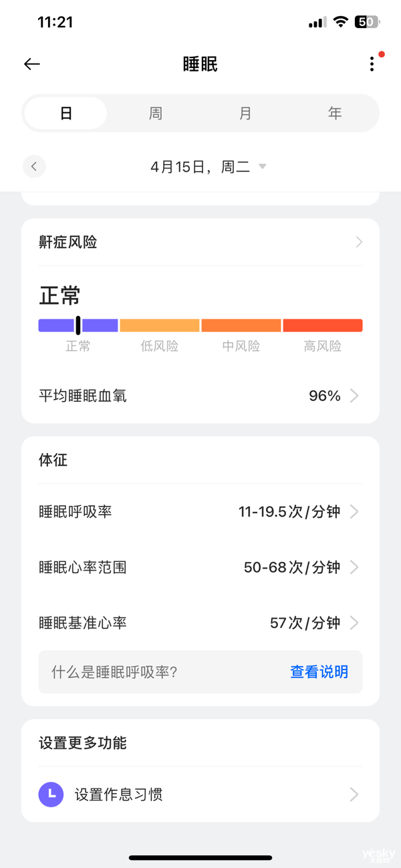Tap the back arrow to exit sleep page
The width and height of the screenshot is (401, 868).
pyautogui.click(x=31, y=63)
